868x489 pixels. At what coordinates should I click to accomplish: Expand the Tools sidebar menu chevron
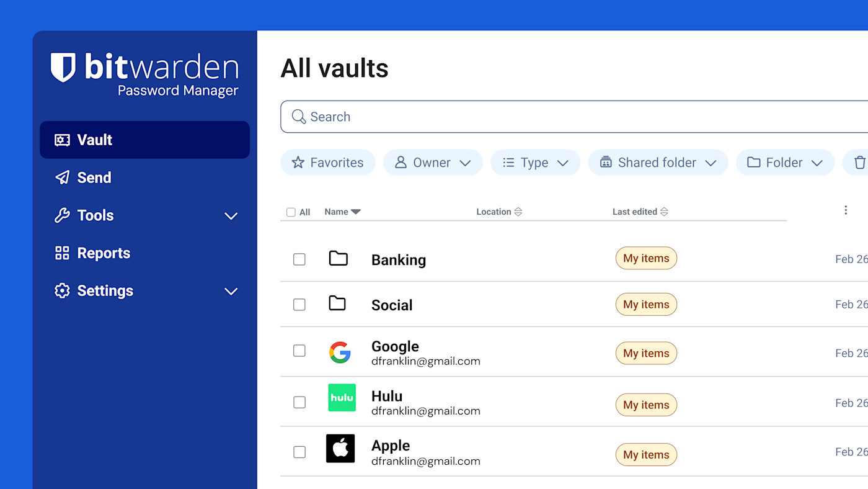[231, 216]
